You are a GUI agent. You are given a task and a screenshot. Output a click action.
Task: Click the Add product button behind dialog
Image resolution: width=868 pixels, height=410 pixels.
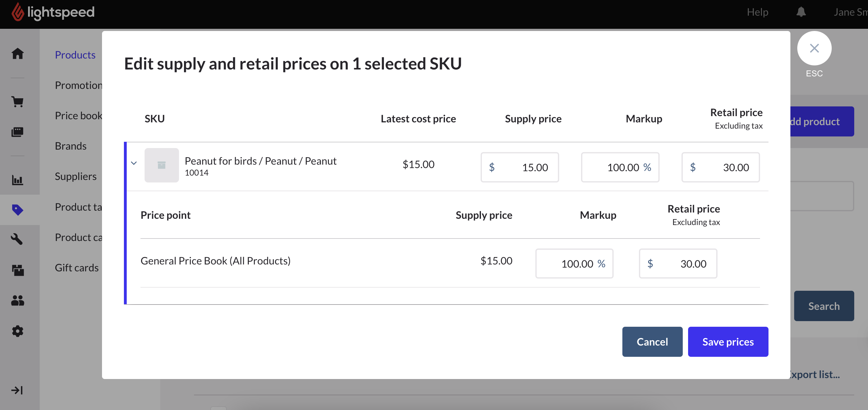[x=822, y=121]
